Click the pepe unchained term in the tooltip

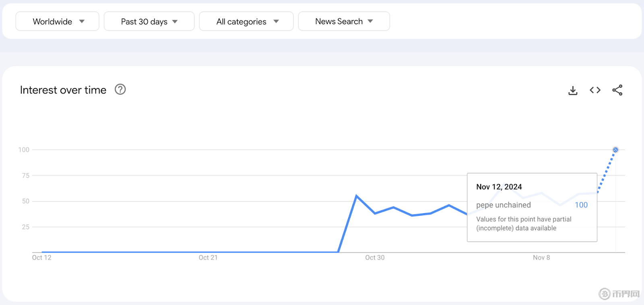click(x=504, y=205)
